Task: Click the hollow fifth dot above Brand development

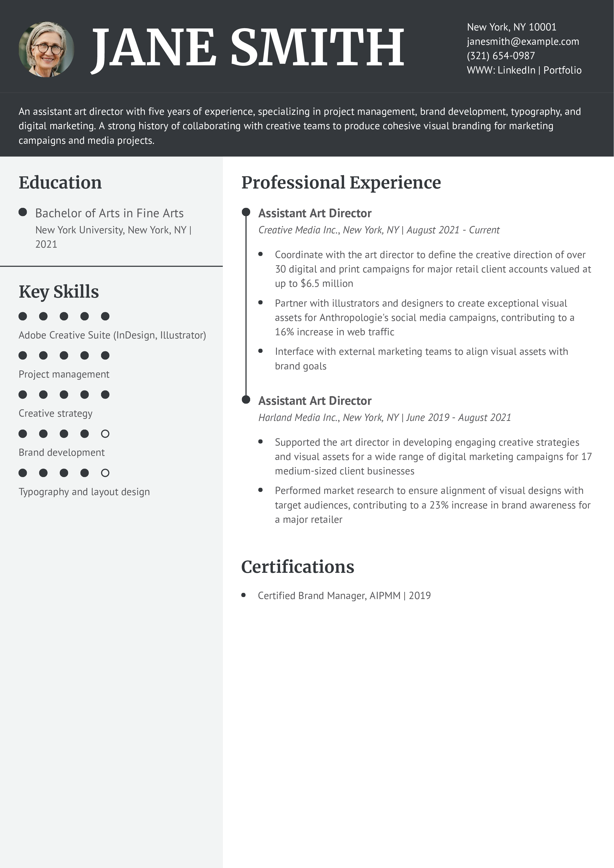Action: 105,434
